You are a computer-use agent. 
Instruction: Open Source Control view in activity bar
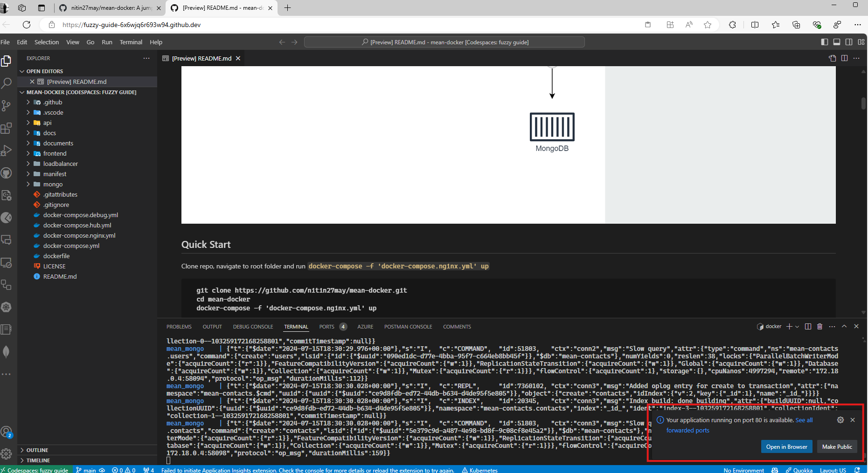tap(6, 106)
